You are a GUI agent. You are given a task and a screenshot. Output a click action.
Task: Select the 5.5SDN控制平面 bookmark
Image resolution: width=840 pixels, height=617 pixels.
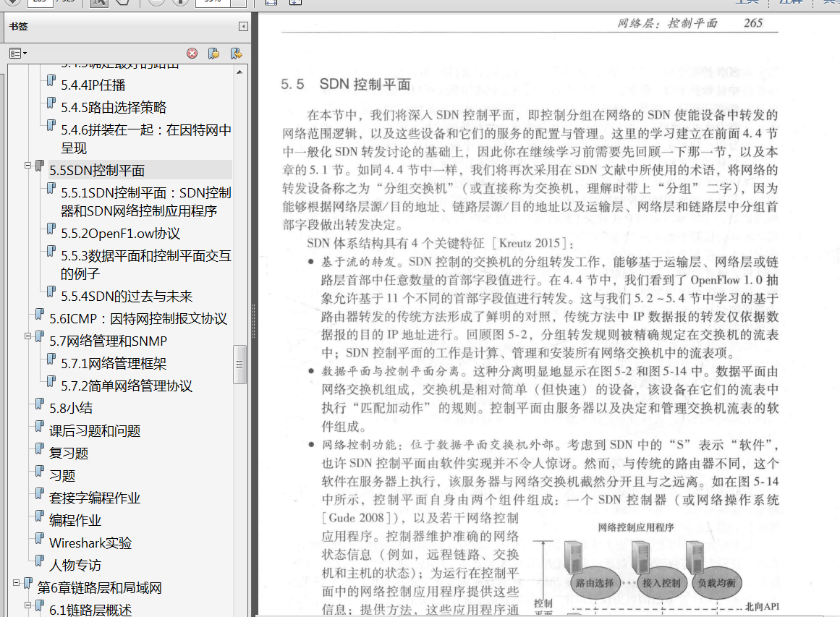[97, 170]
